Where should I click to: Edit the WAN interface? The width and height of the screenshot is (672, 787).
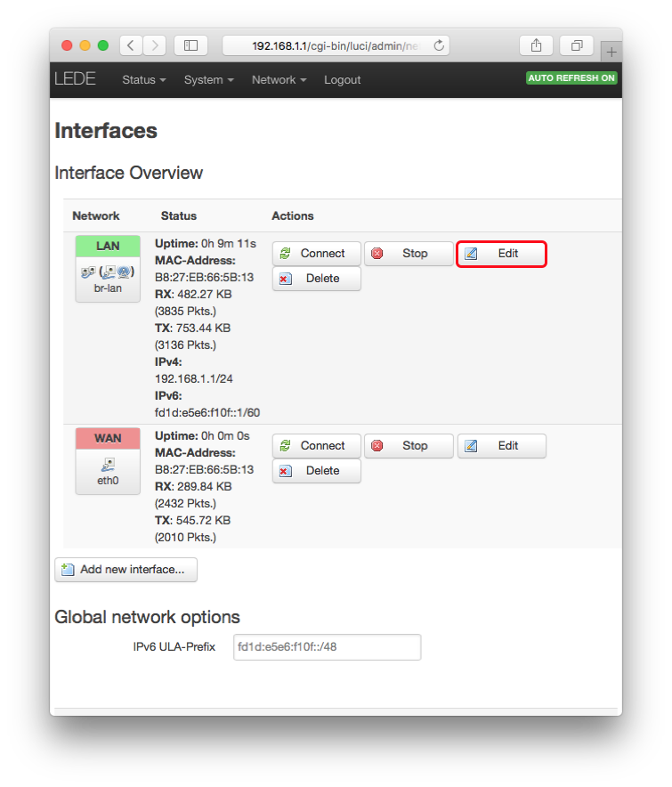501,446
